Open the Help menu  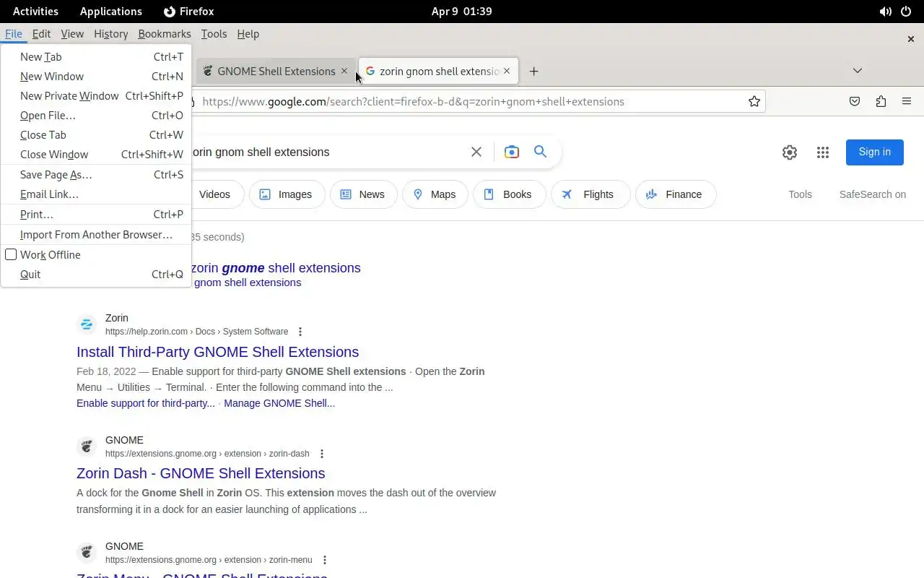[248, 34]
